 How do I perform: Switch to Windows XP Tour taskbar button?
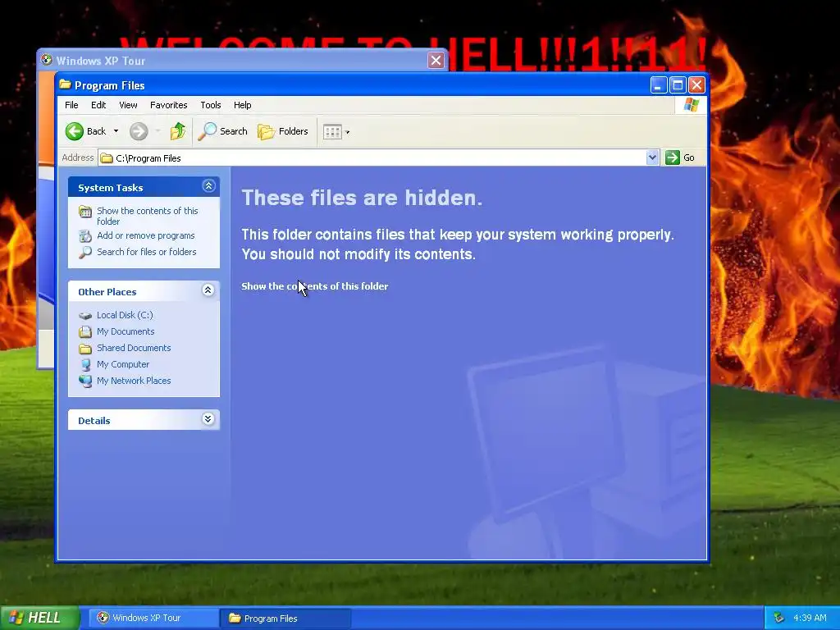click(153, 618)
